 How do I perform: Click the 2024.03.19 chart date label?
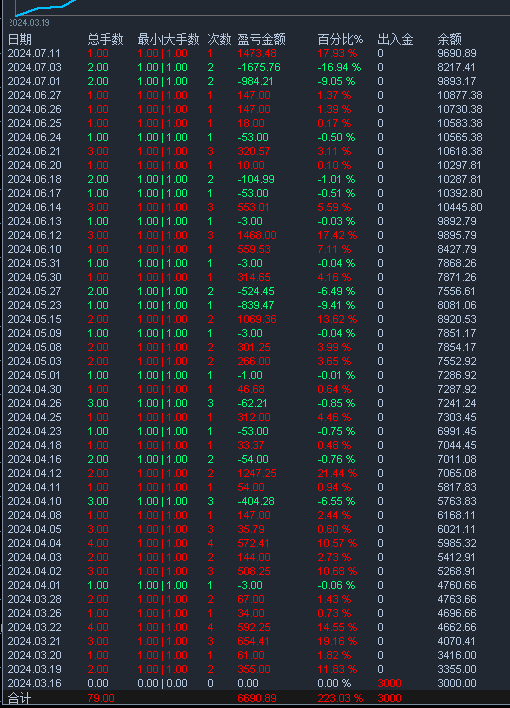(x=29, y=23)
